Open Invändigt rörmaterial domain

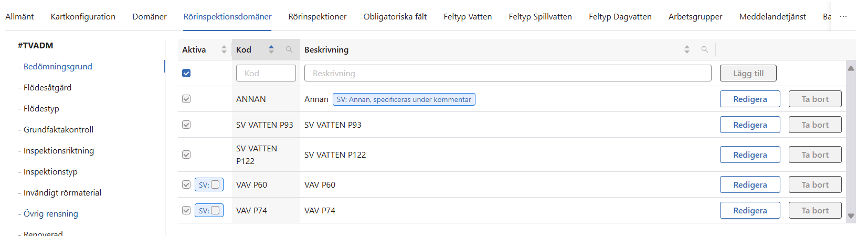(62, 192)
